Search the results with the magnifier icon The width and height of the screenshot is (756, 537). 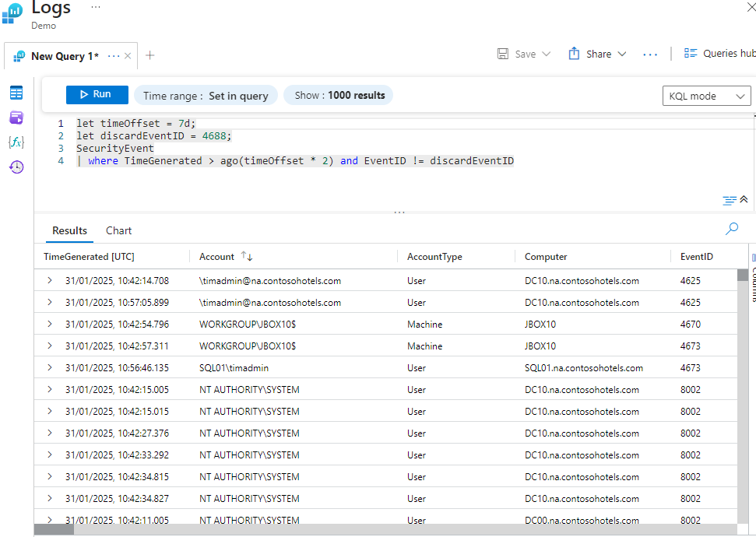tap(732, 229)
